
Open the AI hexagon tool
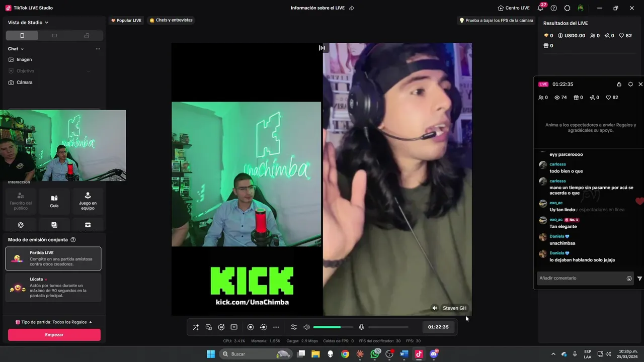[221, 327]
